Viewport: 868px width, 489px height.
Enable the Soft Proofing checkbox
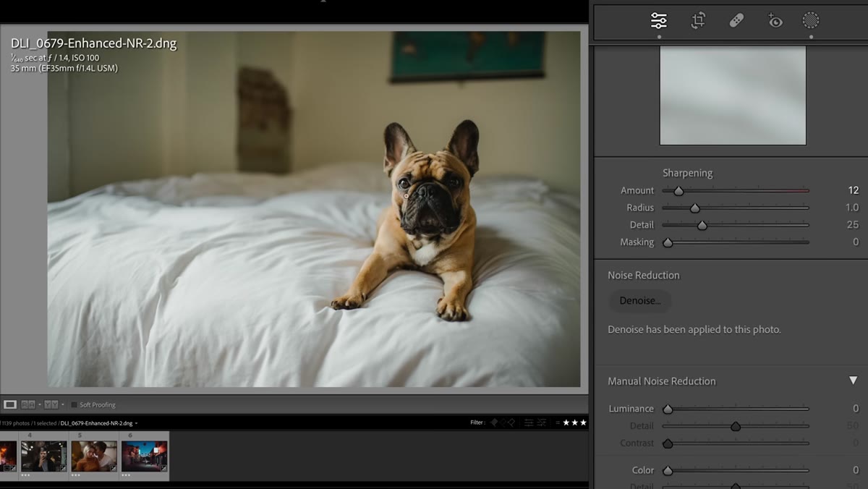[75, 404]
